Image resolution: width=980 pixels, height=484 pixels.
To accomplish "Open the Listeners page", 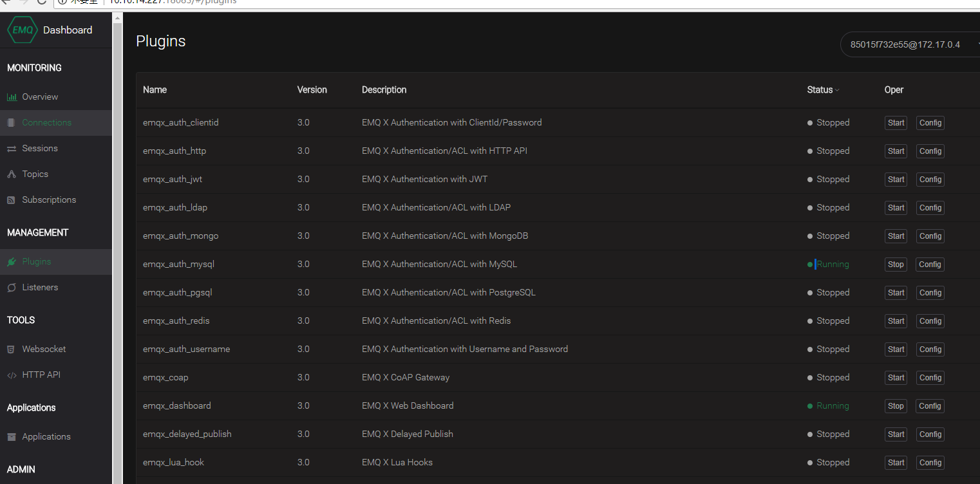I will point(40,288).
